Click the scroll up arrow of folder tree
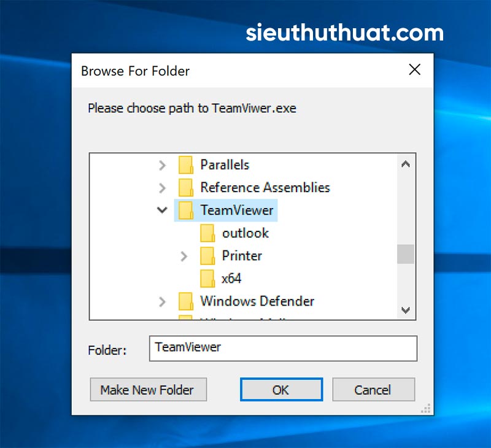Image resolution: width=491 pixels, height=448 pixels. [x=406, y=164]
